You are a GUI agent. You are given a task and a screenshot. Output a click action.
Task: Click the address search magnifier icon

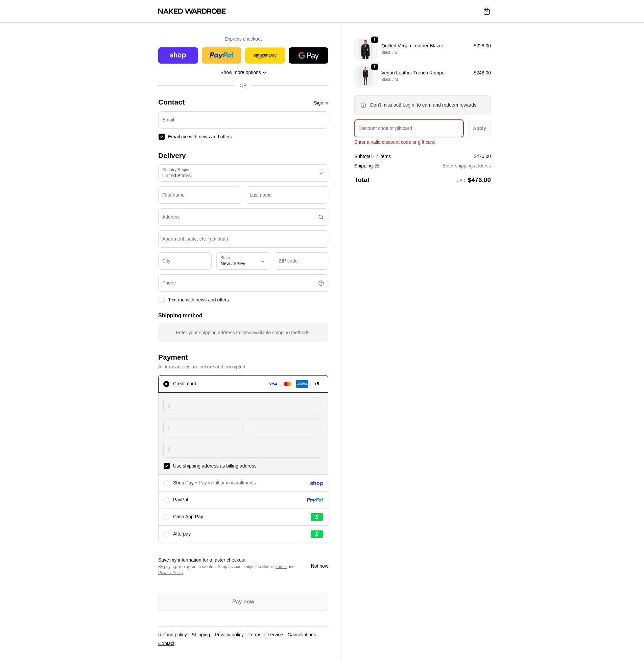click(320, 217)
